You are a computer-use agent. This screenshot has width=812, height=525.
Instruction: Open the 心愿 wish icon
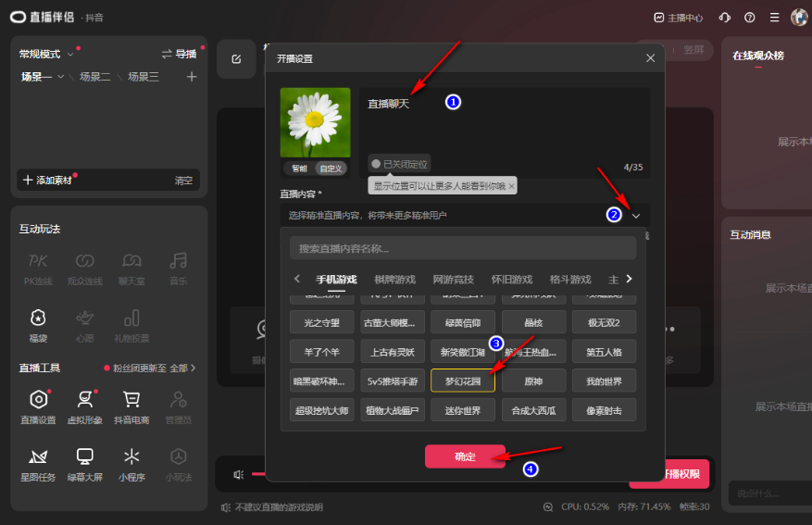85,326
